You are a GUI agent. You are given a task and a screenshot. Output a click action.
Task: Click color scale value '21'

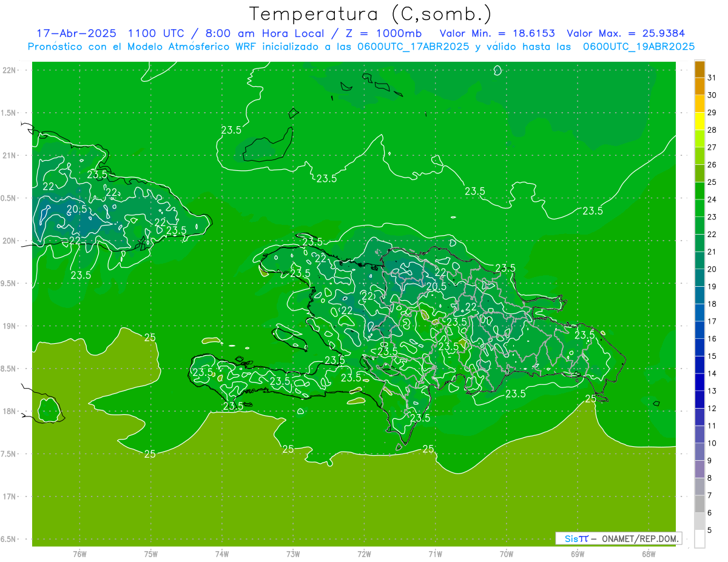click(x=712, y=252)
